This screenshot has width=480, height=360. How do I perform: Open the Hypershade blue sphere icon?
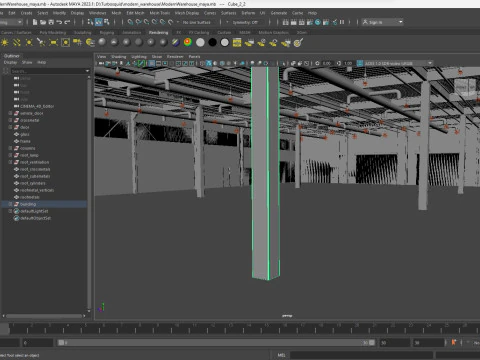(318, 22)
